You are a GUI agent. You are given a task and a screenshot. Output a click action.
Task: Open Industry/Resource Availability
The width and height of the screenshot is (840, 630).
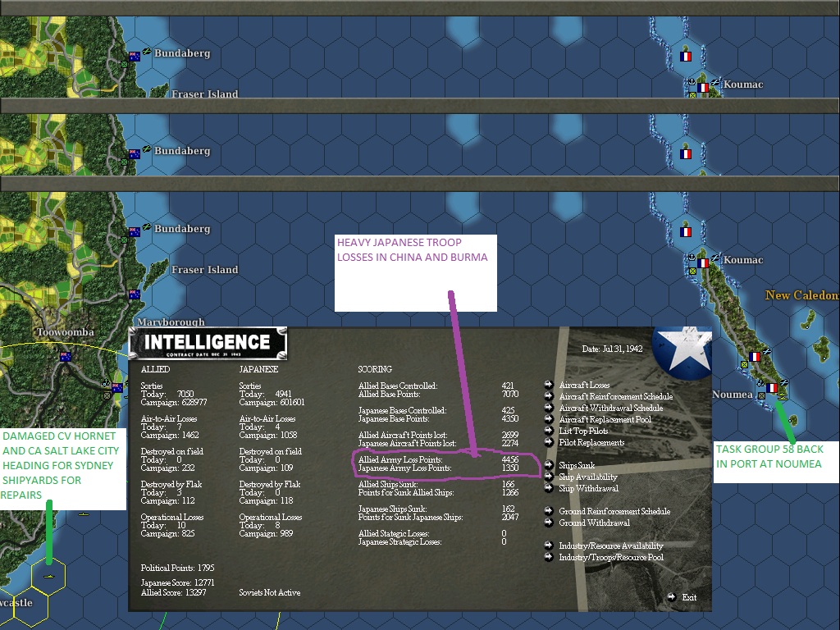point(610,546)
